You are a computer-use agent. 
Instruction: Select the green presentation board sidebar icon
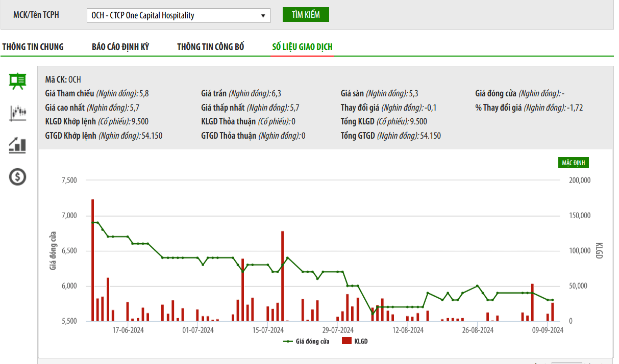(x=18, y=81)
